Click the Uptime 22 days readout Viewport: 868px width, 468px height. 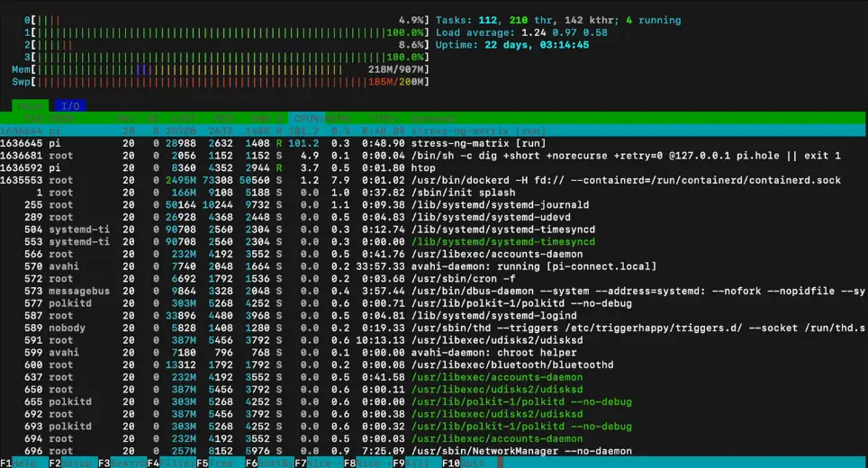click(x=512, y=44)
